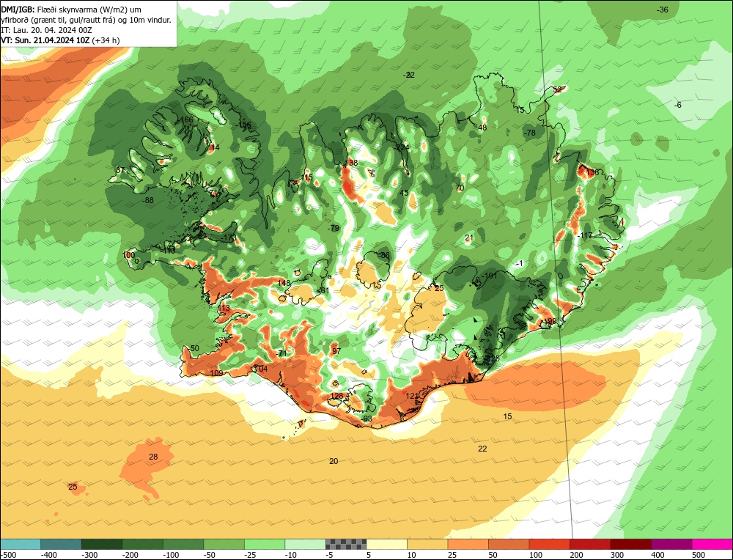Select the -50 to -25 green legend swatch
Image resolution: width=733 pixels, height=560 pixels.
(x=224, y=544)
